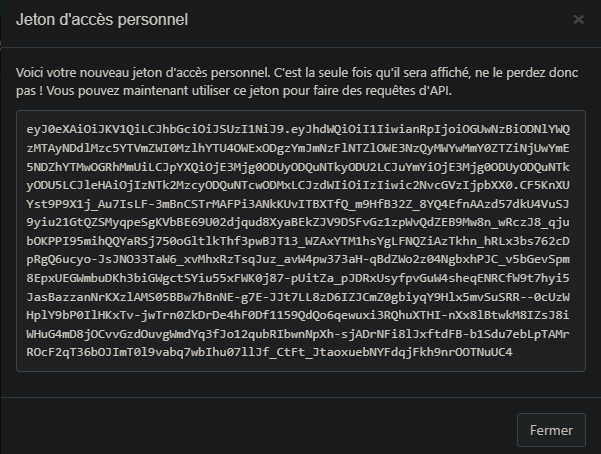601x454 pixels.
Task: Click the Fermer button
Action: coord(551,430)
